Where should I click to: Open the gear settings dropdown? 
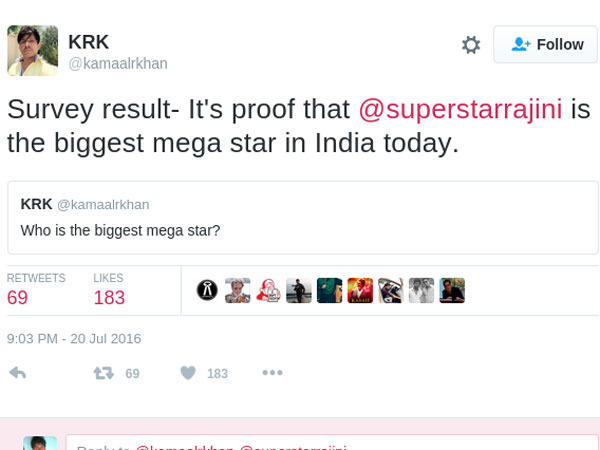click(470, 45)
